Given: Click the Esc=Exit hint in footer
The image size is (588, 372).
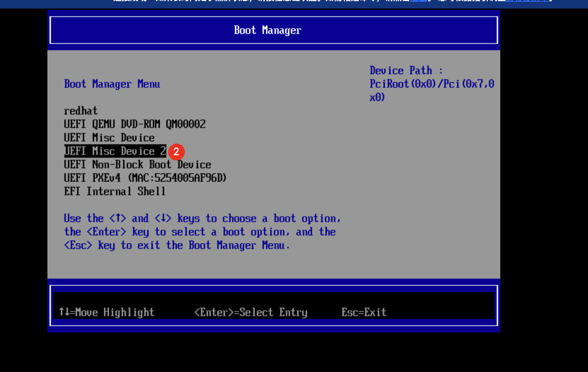Looking at the screenshot, I should (364, 312).
